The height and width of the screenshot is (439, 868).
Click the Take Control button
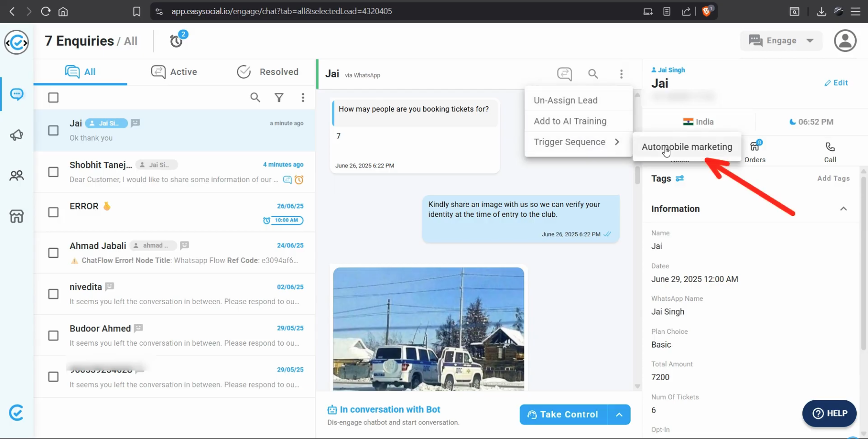coord(563,414)
